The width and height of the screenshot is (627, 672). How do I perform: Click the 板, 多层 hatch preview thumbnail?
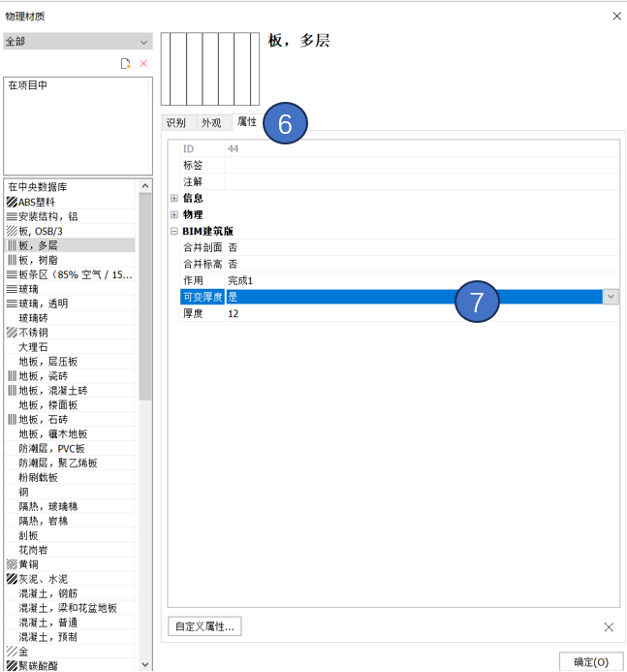point(210,69)
